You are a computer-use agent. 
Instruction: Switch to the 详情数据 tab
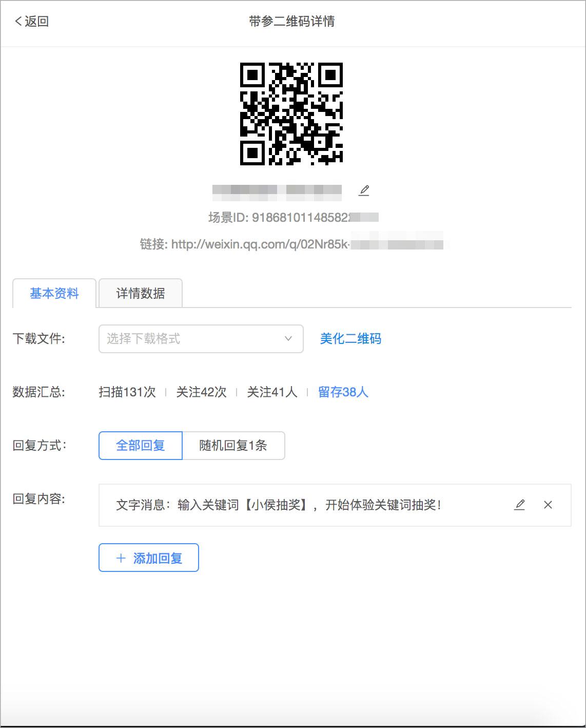click(x=141, y=293)
